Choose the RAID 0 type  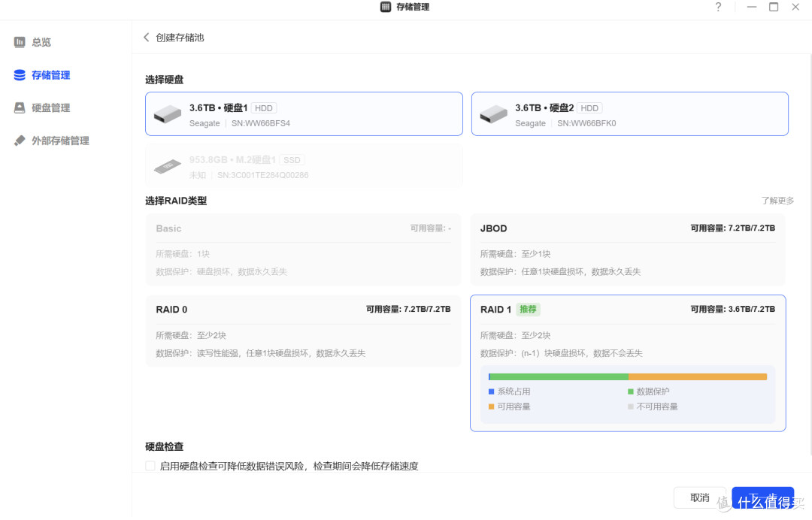point(304,331)
